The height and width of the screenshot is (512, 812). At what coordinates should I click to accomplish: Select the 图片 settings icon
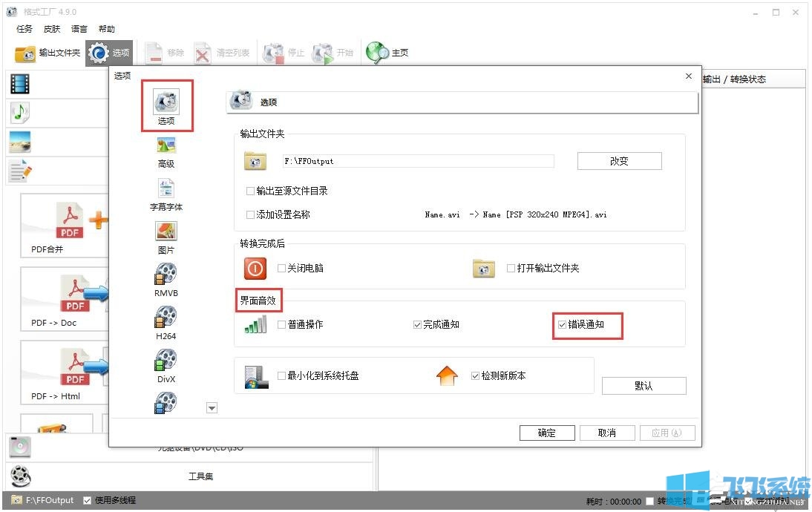pos(166,232)
